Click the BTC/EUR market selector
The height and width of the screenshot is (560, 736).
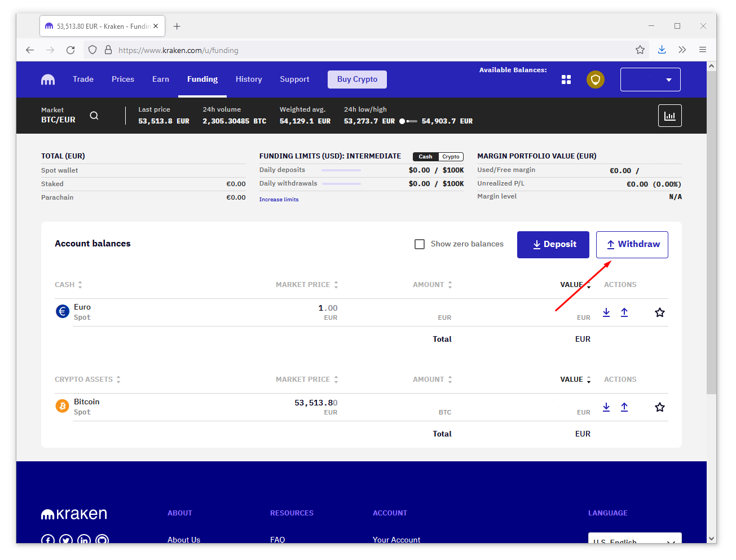pos(58,115)
